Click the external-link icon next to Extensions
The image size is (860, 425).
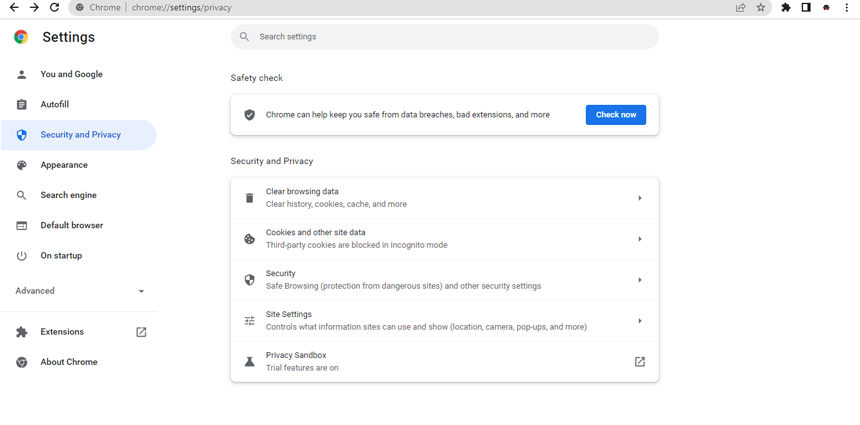[x=141, y=332]
